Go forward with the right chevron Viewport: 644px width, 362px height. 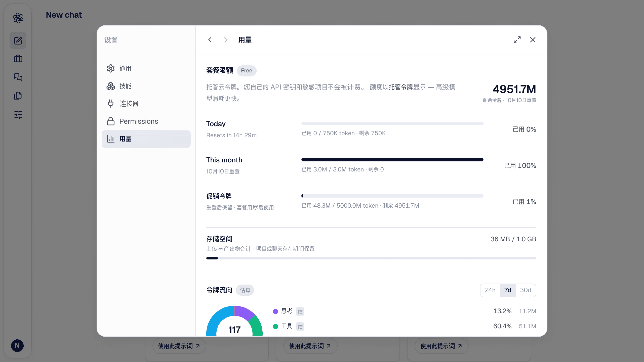tap(226, 40)
